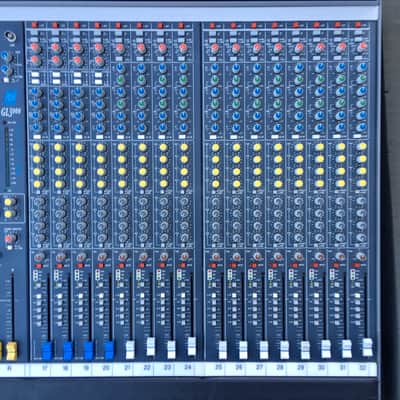Adjust channel 21 topmost yellow aux knob

click(x=122, y=147)
